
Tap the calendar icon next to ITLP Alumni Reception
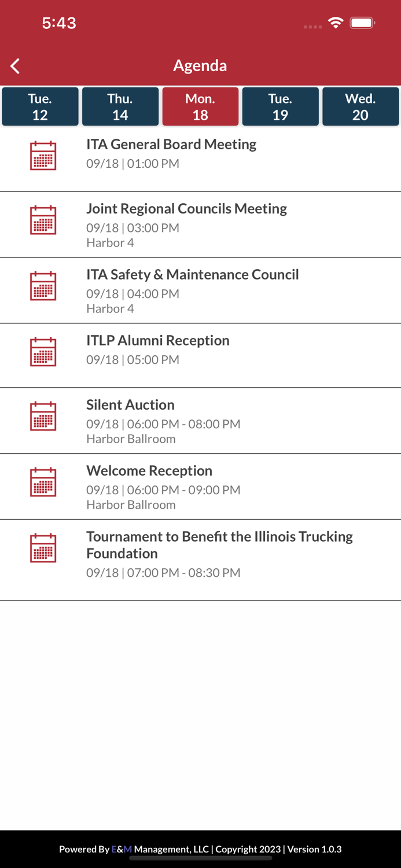(42, 351)
